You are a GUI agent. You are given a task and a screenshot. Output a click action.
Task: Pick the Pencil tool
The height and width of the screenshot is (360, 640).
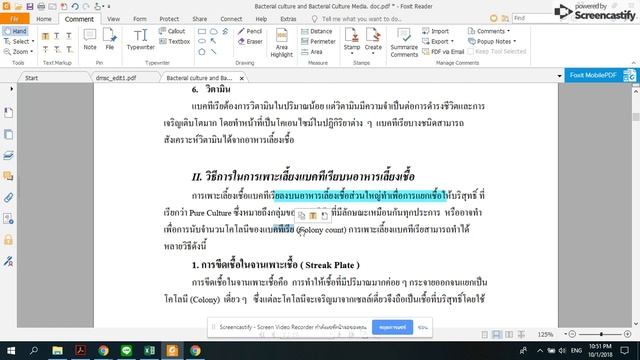click(250, 31)
